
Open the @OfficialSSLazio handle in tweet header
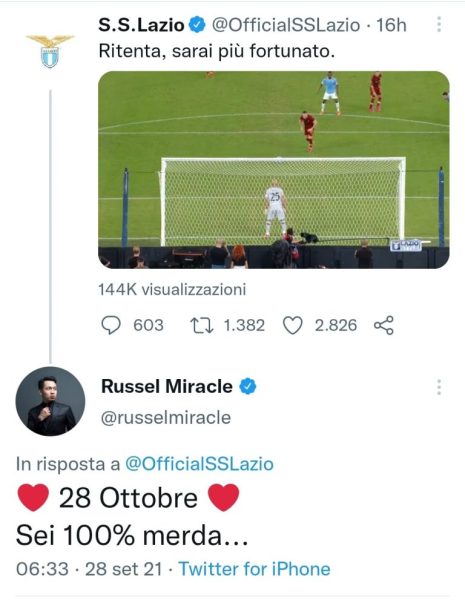tap(286, 25)
